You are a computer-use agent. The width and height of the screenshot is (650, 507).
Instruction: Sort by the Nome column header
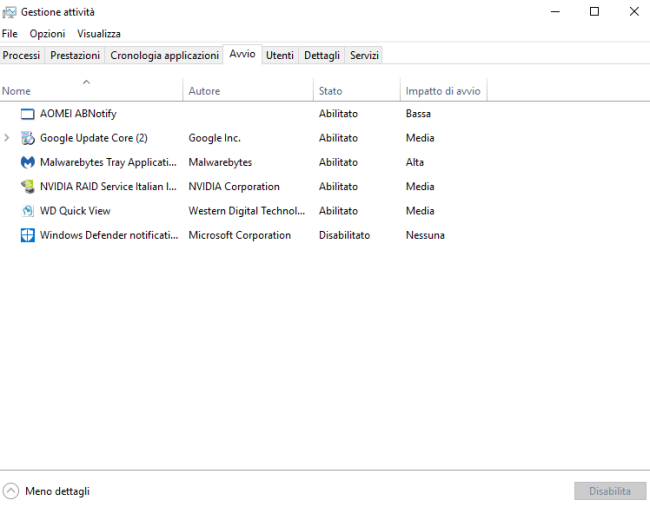pos(91,89)
